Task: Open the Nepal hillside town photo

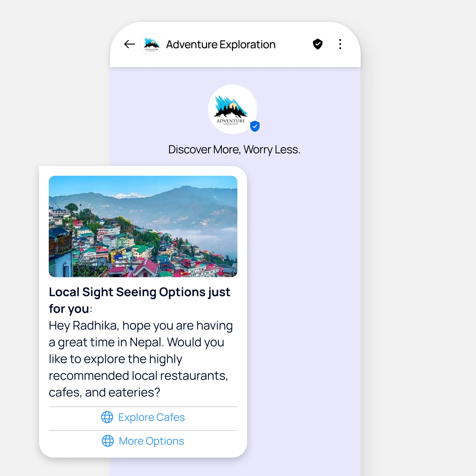Action: [143, 226]
